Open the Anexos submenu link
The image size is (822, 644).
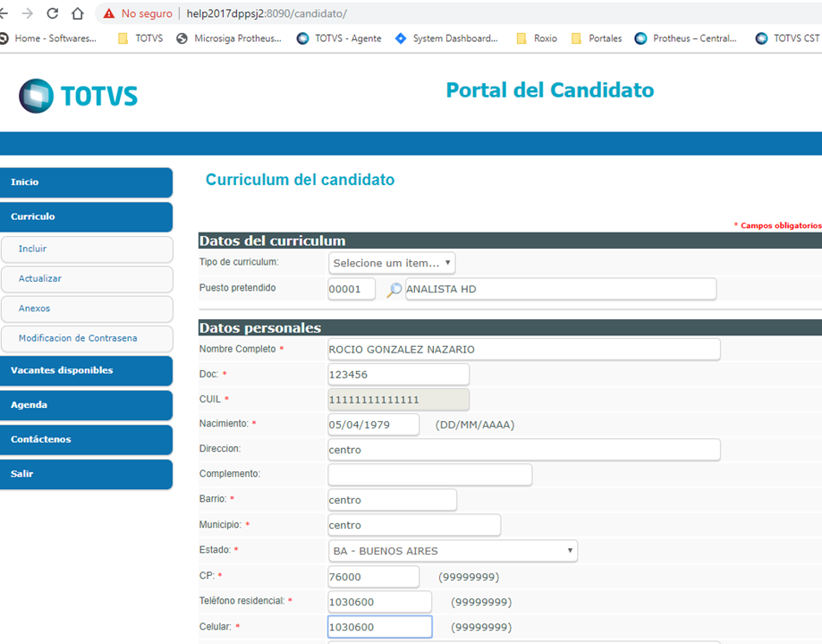pyautogui.click(x=87, y=309)
